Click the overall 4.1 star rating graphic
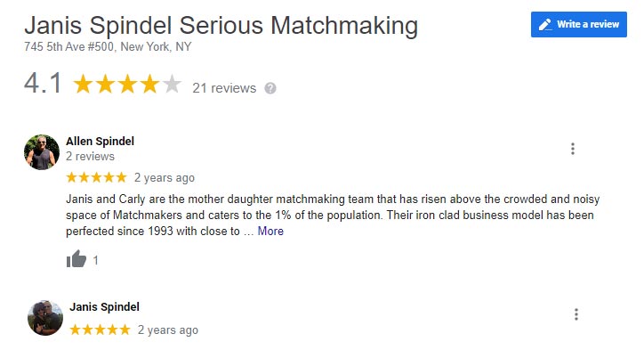Viewport: 644px width, 358px height. point(127,84)
